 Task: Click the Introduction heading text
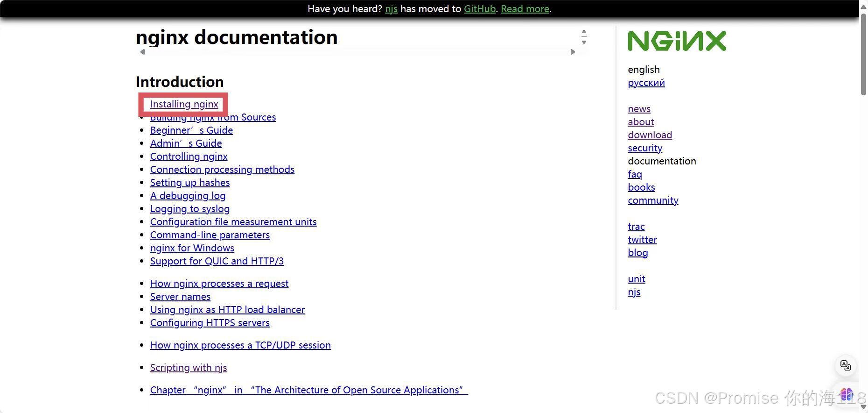pyautogui.click(x=180, y=82)
